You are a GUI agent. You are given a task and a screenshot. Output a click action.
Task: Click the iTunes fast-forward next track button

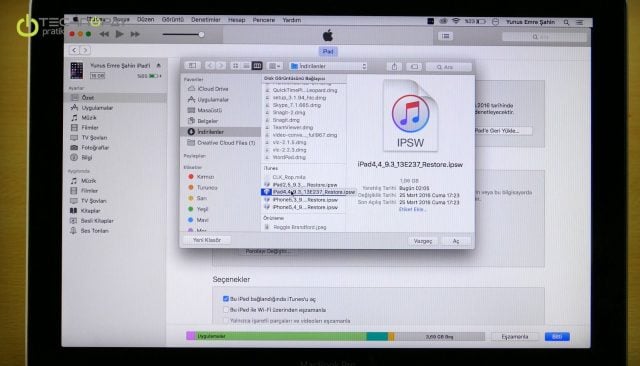point(135,34)
